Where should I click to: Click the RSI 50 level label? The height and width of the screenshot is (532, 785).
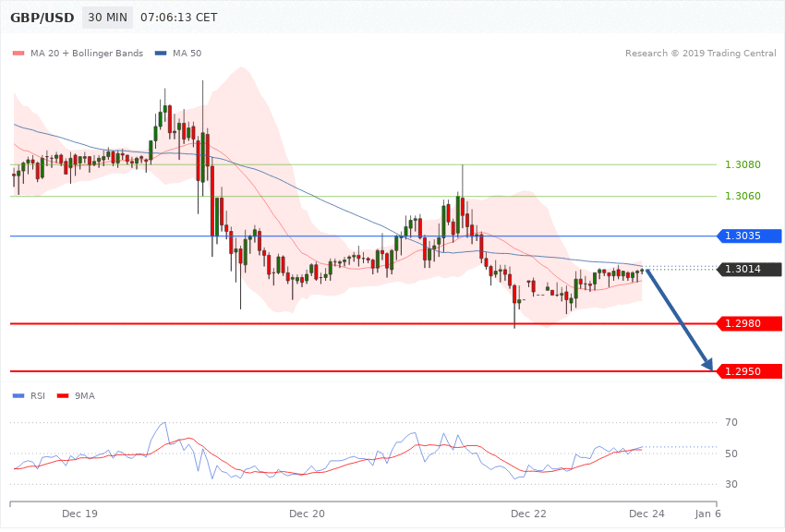731,453
